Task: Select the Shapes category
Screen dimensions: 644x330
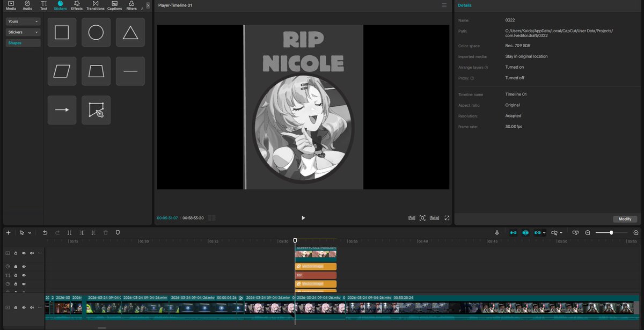Action: [23, 43]
